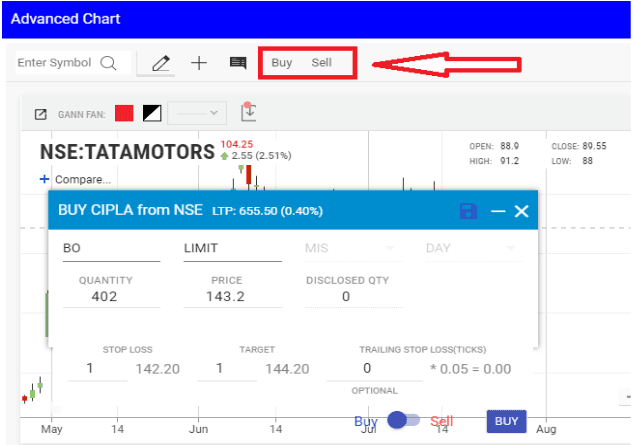Click the May label on time axis

pyautogui.click(x=52, y=429)
